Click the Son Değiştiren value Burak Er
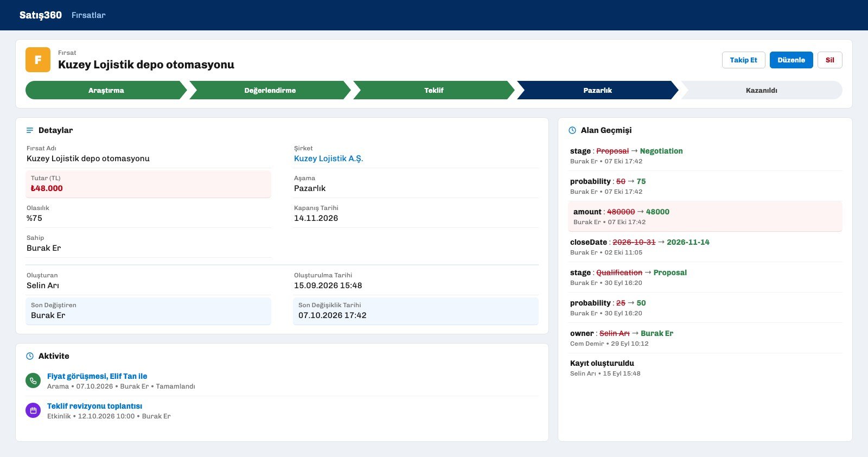Image resolution: width=868 pixels, height=457 pixels. [x=48, y=315]
